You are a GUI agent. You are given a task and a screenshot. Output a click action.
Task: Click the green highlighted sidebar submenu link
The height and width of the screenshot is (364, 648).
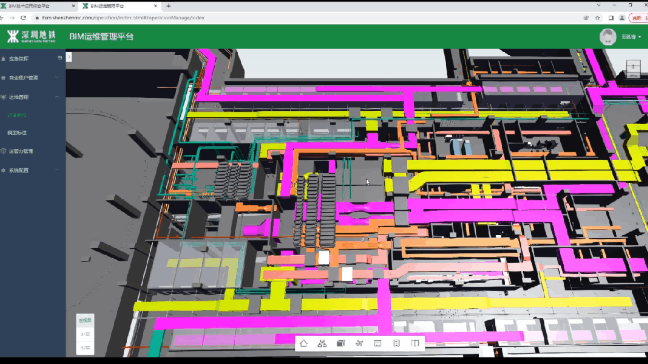(17, 115)
